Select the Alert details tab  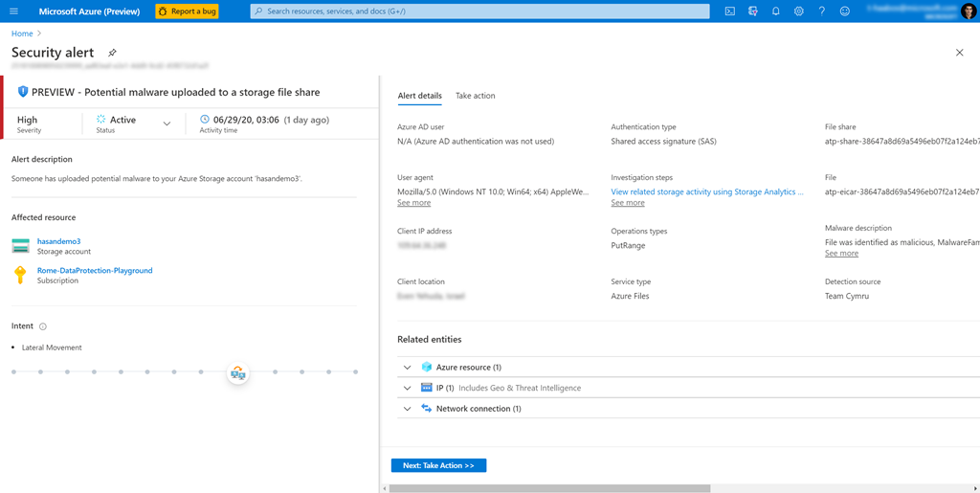tap(419, 96)
